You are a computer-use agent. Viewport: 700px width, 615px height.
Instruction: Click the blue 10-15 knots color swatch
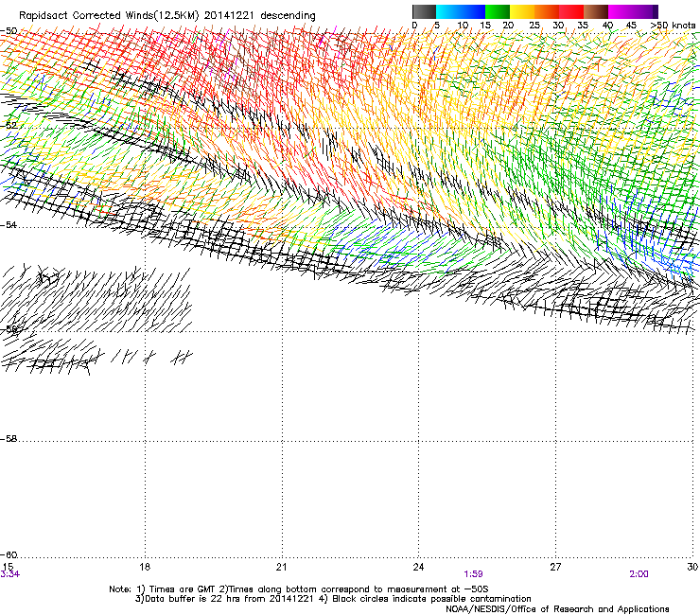tap(473, 11)
